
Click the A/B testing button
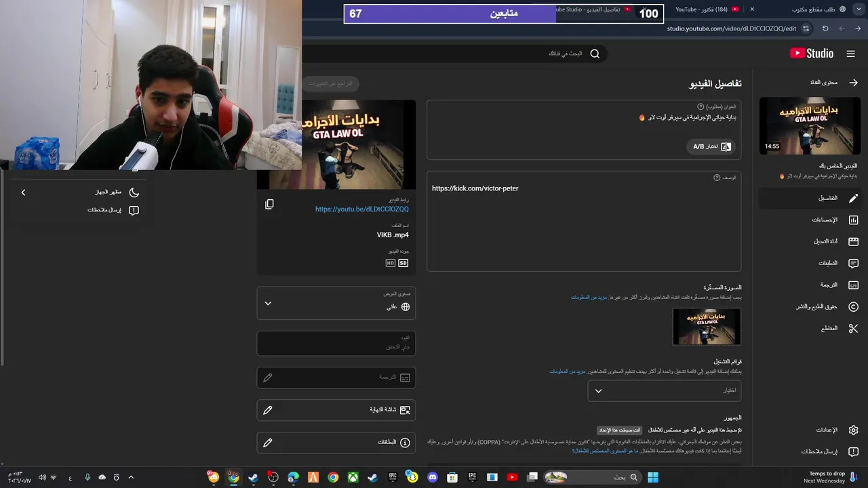point(711,146)
